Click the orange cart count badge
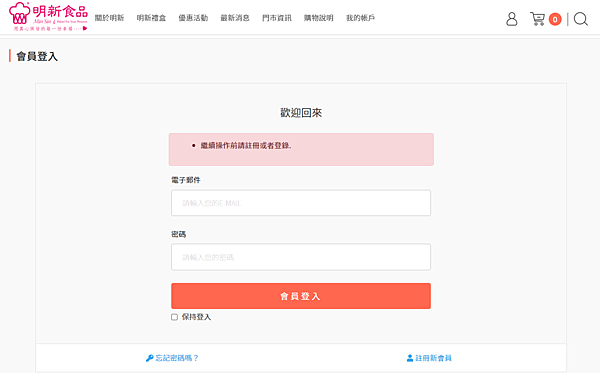Screen dimensions: 600x373 (x=555, y=19)
